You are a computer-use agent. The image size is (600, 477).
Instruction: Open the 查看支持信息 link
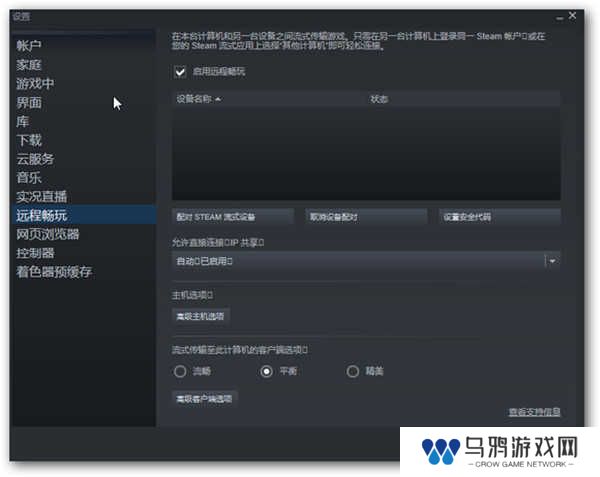click(534, 412)
